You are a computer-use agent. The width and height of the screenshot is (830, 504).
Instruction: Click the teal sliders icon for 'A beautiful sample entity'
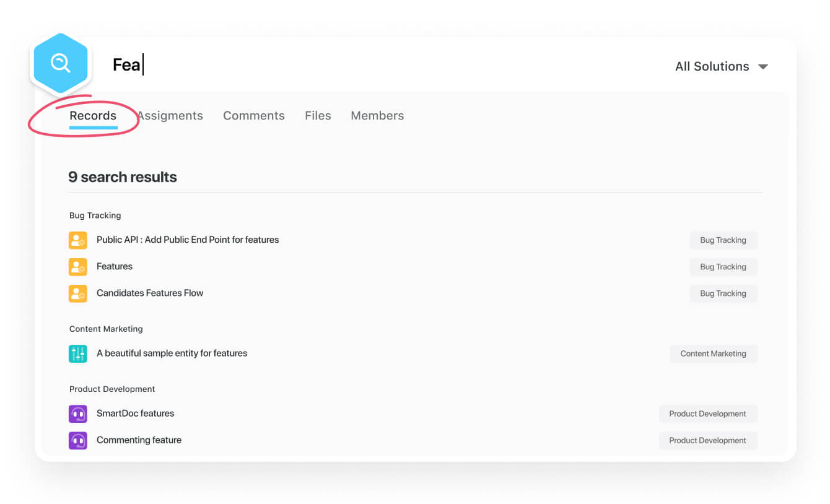coord(77,354)
